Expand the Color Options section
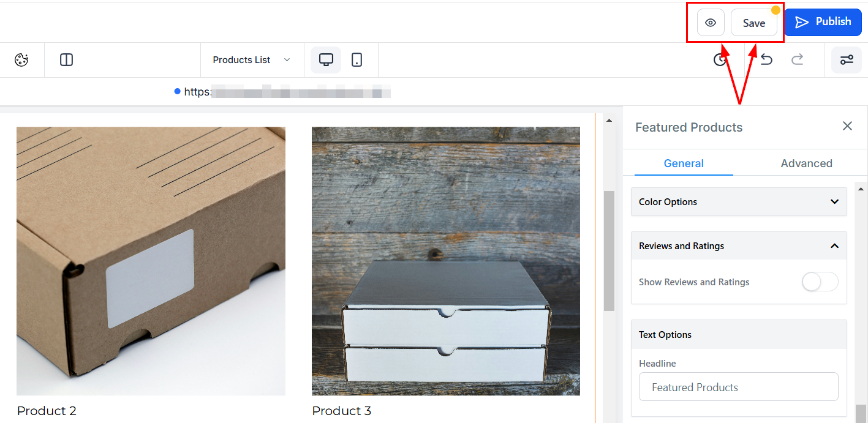 pos(739,202)
